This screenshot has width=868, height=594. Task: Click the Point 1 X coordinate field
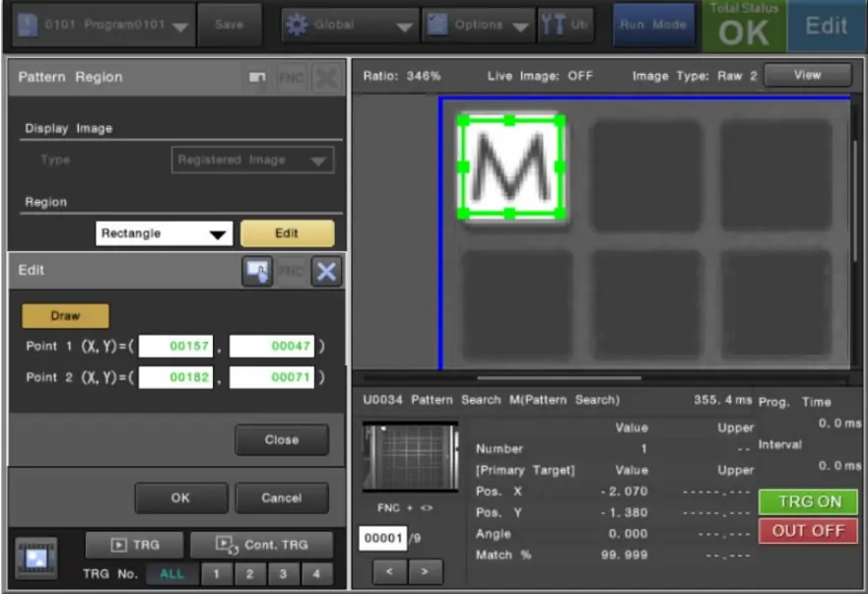click(176, 347)
